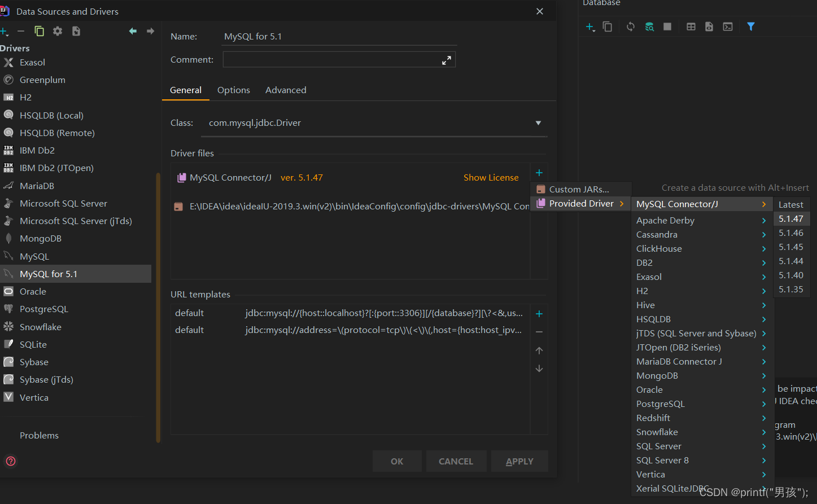
Task: Open query console icon in Database panel
Action: tap(728, 27)
